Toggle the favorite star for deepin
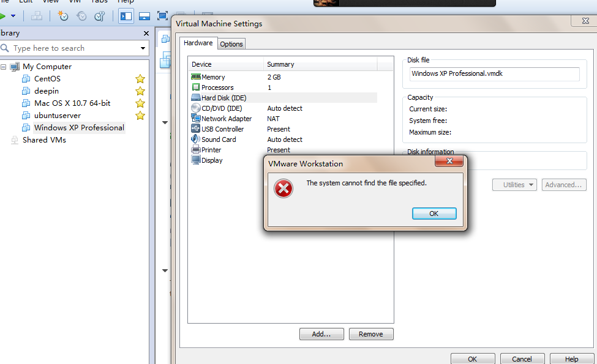Viewport: 597px width, 364px height. [140, 91]
